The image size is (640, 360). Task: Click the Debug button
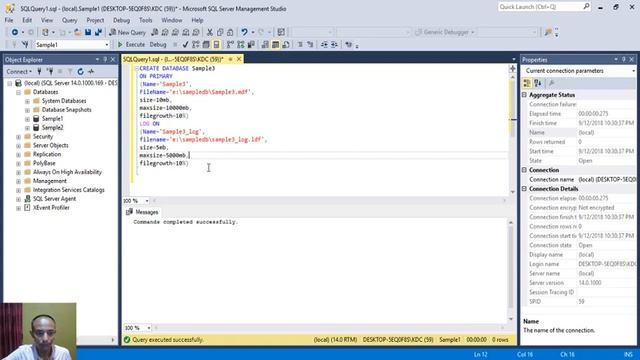[158, 44]
